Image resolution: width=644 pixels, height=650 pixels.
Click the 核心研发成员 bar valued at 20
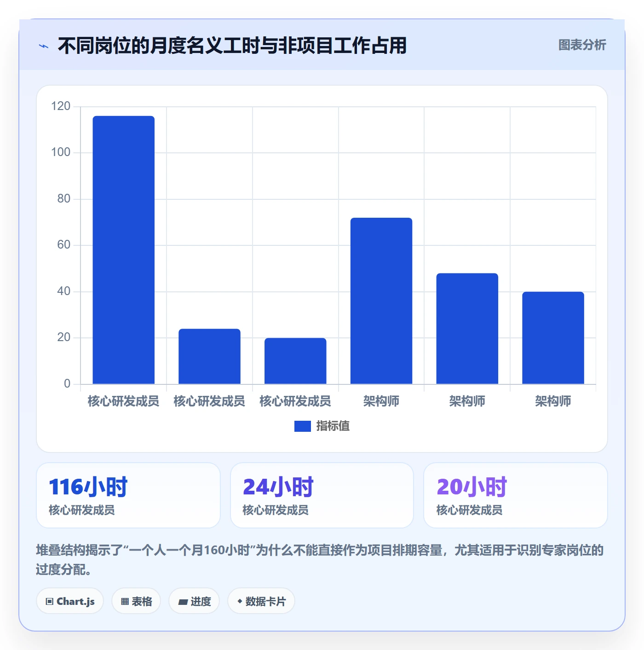click(x=295, y=361)
